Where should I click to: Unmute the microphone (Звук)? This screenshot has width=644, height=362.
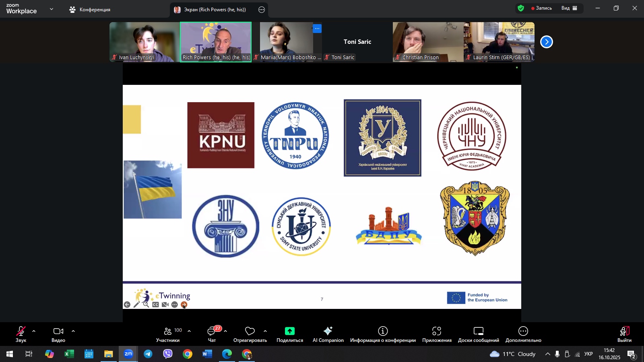21,331
